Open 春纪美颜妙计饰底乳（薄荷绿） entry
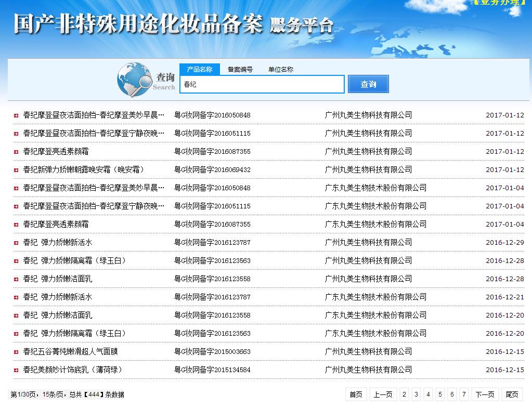 point(72,370)
